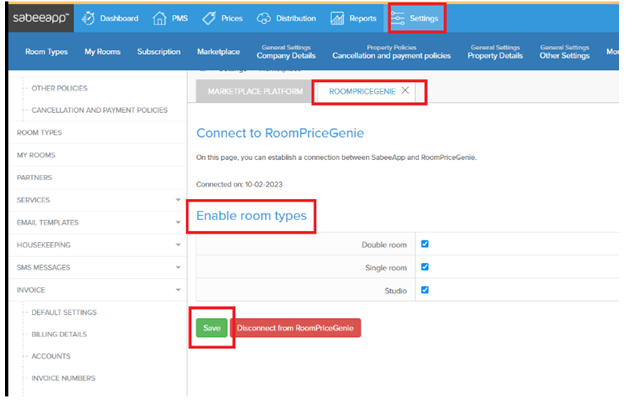Close the RoomPriceGenie tab
This screenshot has width=627, height=413.
405,91
